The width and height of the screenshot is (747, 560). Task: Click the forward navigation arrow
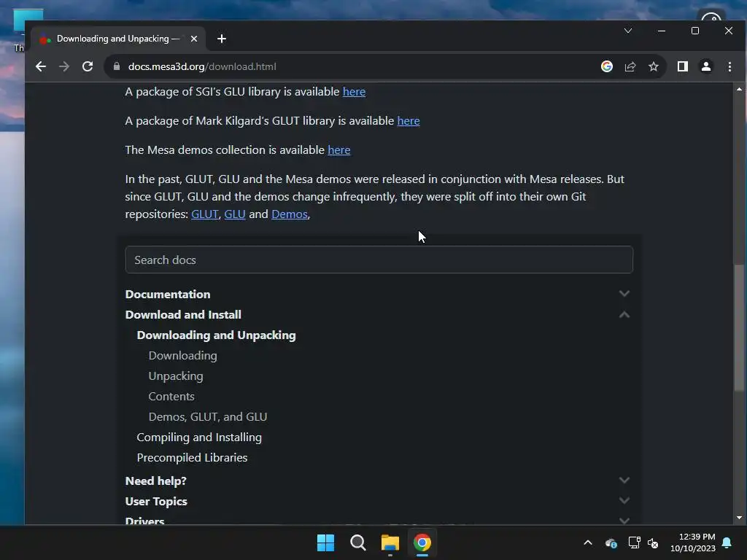click(64, 66)
